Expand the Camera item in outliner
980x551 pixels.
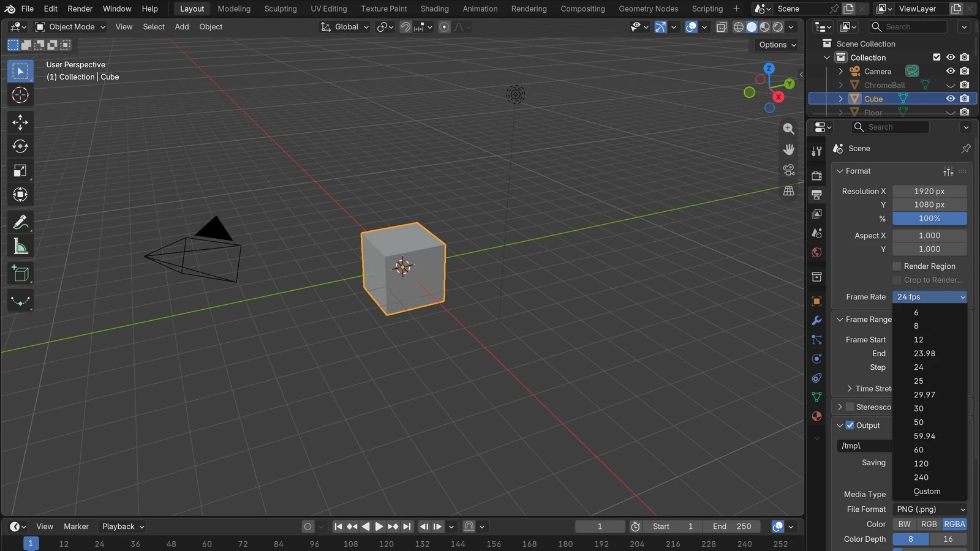[x=841, y=72]
